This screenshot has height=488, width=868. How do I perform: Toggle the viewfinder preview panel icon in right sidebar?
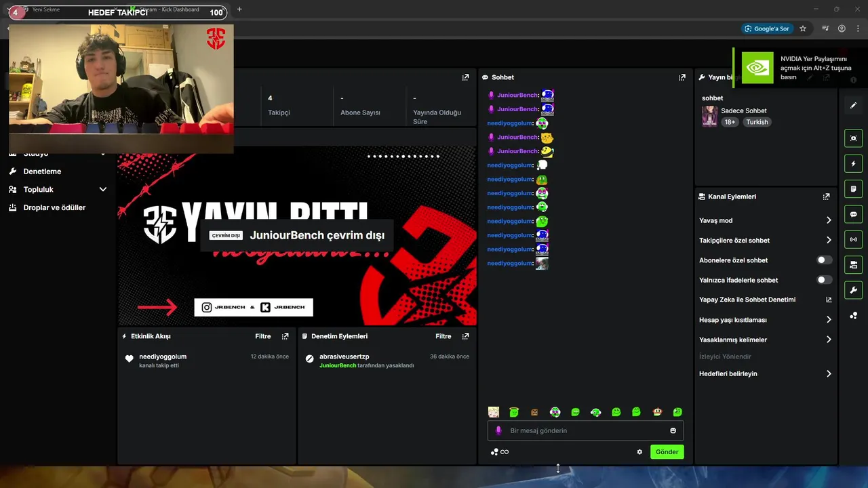(853, 138)
